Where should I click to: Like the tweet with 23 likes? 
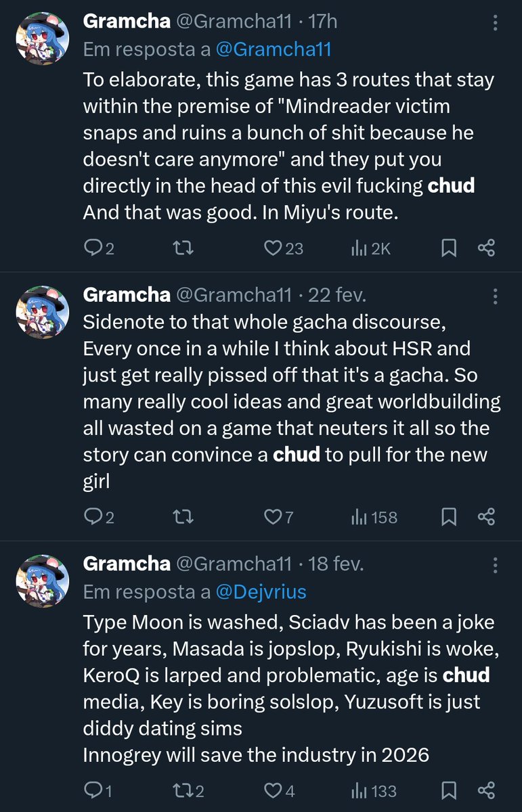pos(282,248)
